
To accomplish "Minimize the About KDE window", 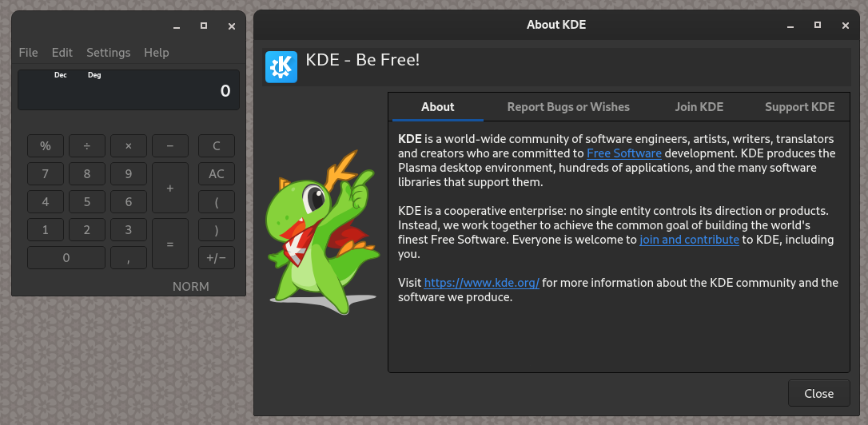I will (x=790, y=26).
